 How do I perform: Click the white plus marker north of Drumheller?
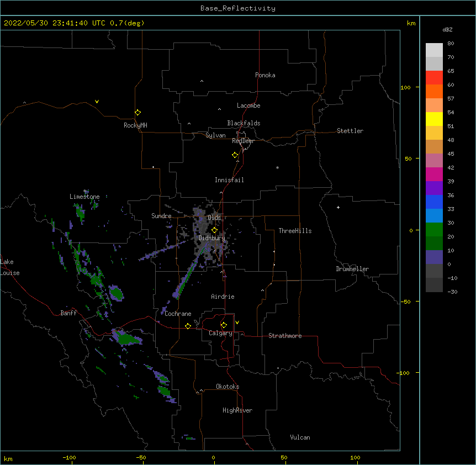pos(338,207)
